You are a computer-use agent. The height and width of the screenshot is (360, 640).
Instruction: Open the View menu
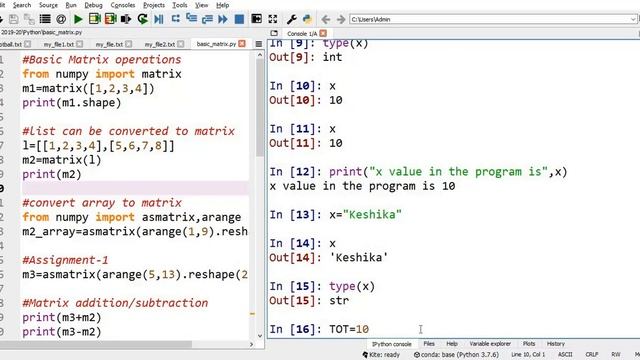point(201,5)
